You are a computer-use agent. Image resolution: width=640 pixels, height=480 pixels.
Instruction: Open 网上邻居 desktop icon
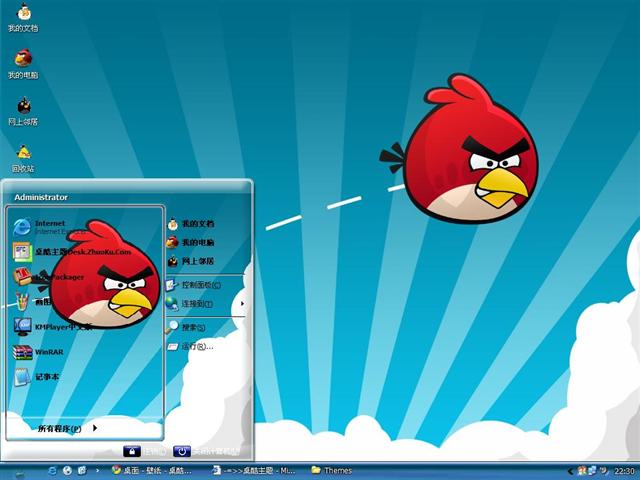click(23, 111)
